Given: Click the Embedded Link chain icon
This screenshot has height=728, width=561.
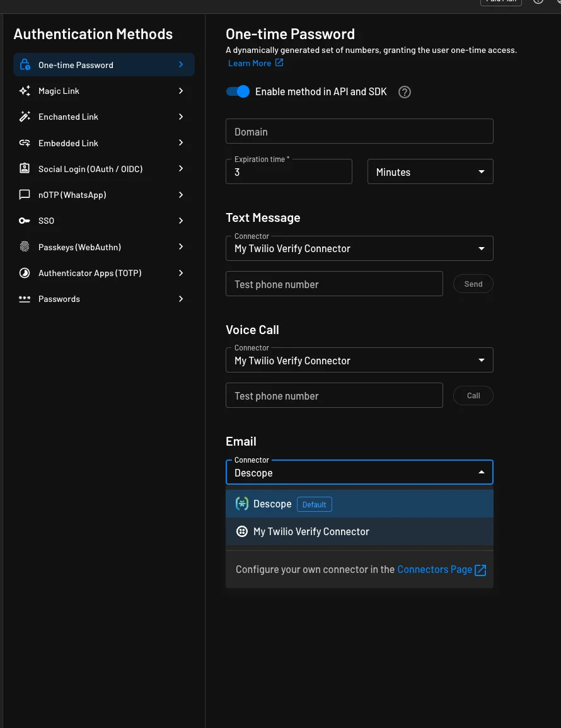Looking at the screenshot, I should click(x=25, y=143).
